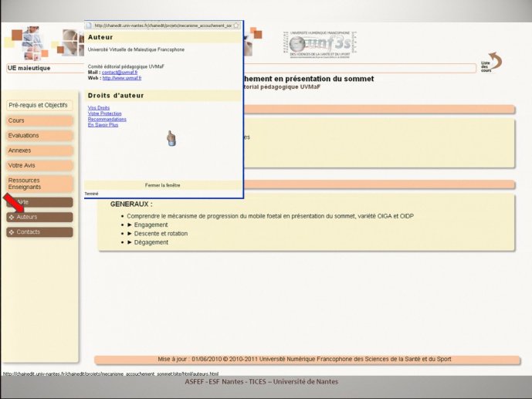
Task: Click the Droits d'auteur heading in popup
Action: (116, 96)
